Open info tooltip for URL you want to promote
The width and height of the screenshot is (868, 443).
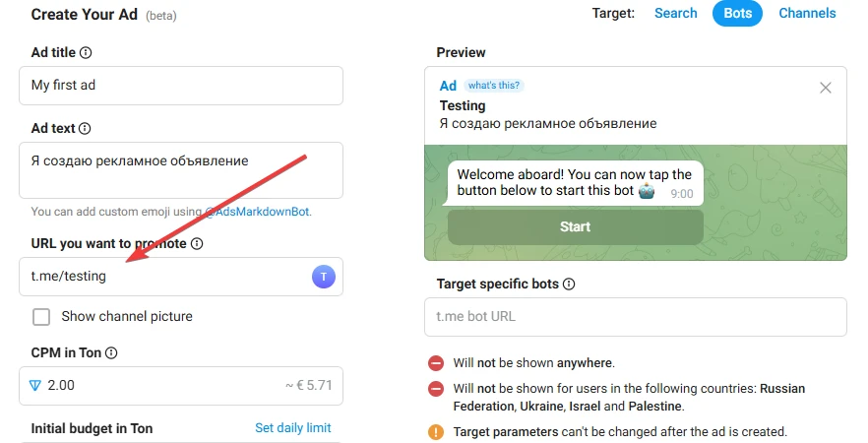197,244
